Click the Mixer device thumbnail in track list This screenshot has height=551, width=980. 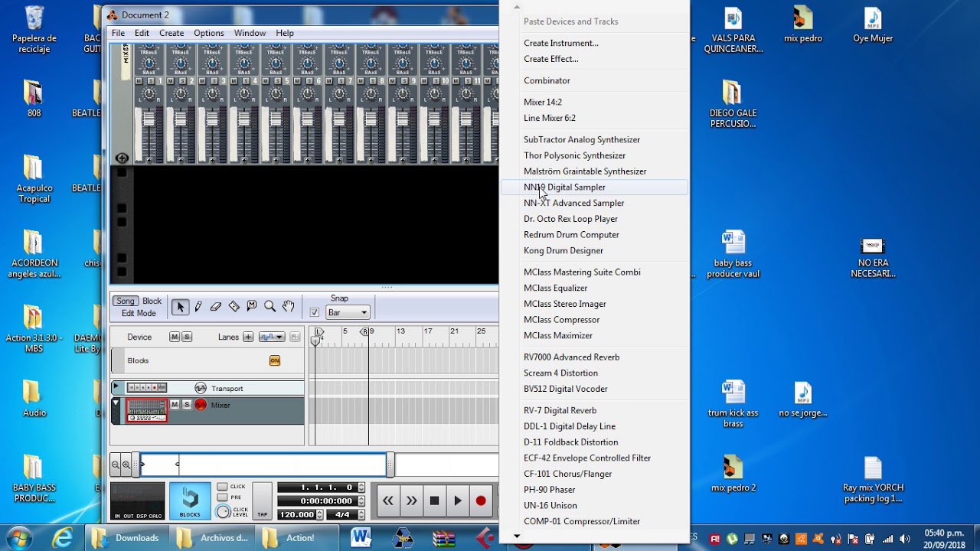[146, 411]
